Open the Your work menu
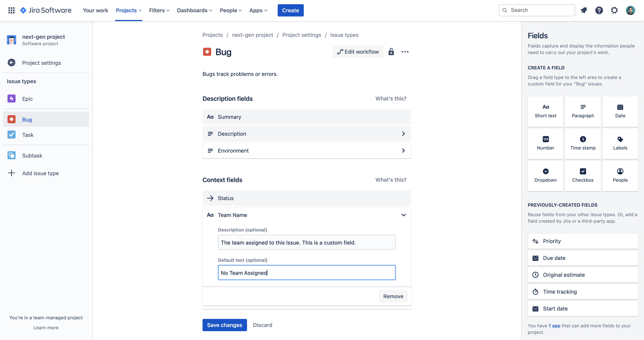 click(x=96, y=10)
